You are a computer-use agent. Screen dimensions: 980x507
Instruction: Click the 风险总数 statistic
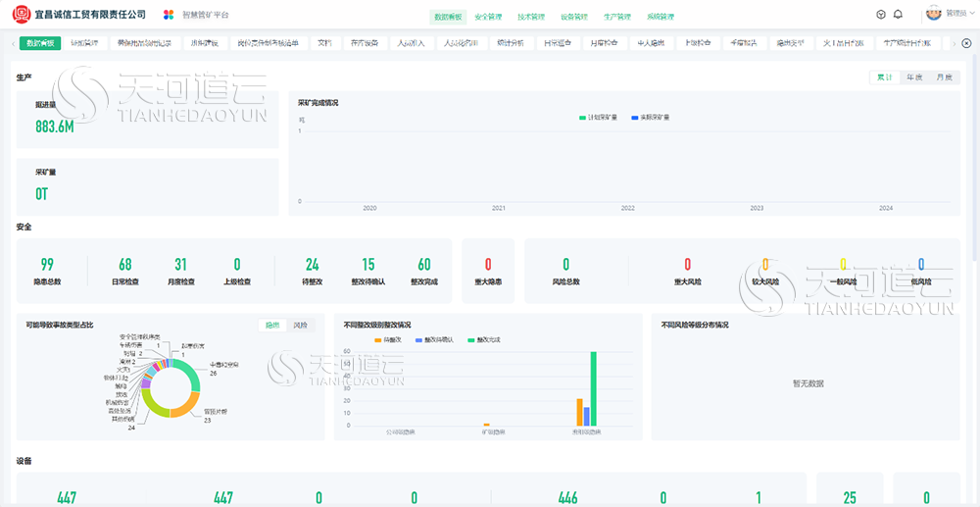point(565,271)
